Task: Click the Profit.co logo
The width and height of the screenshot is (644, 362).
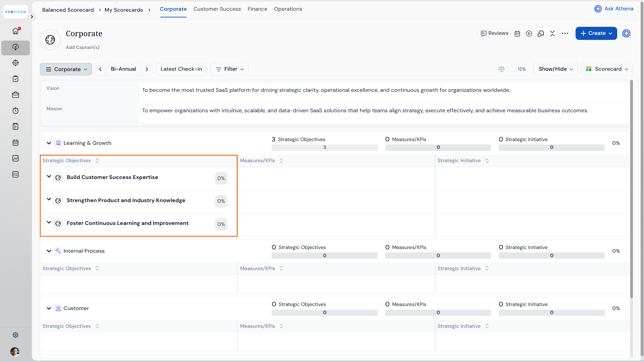Action: coord(15,12)
